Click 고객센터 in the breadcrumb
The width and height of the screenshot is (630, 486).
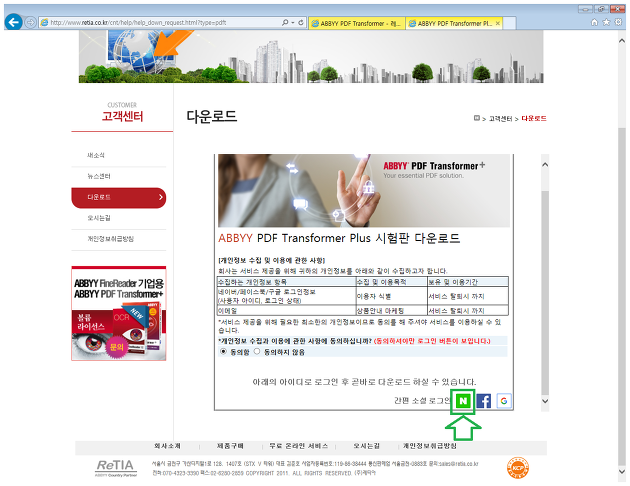tap(500, 118)
